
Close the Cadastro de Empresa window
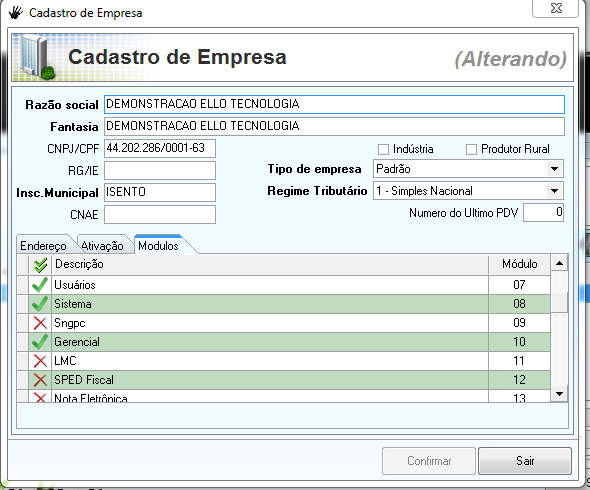pos(555,8)
